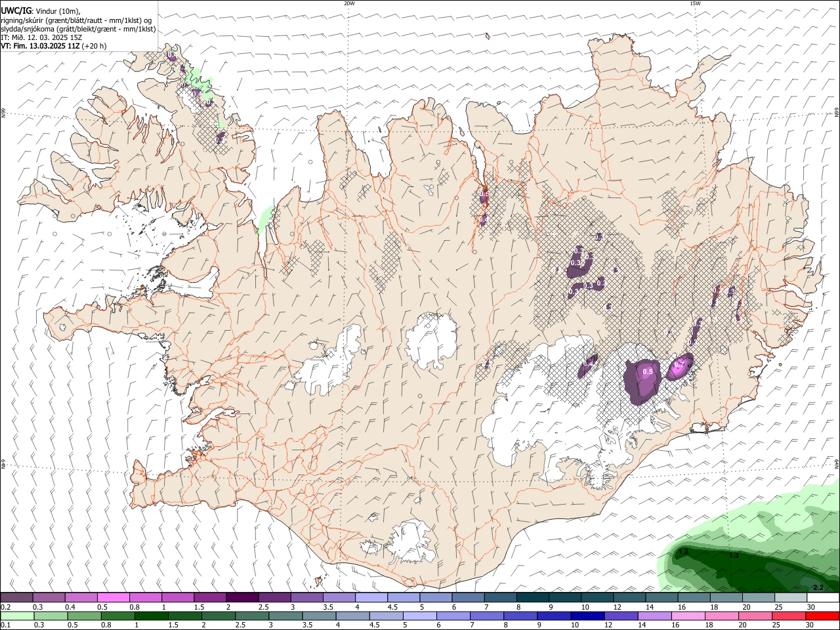Select upper legend row swatch labeled 20
Image resolution: width=840 pixels, height=630 pixels.
click(758, 598)
